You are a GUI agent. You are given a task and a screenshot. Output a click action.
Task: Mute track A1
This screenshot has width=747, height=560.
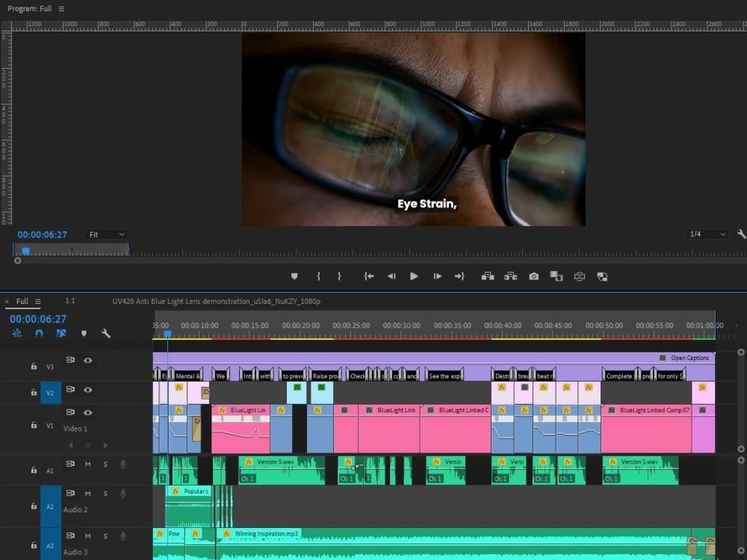point(87,464)
